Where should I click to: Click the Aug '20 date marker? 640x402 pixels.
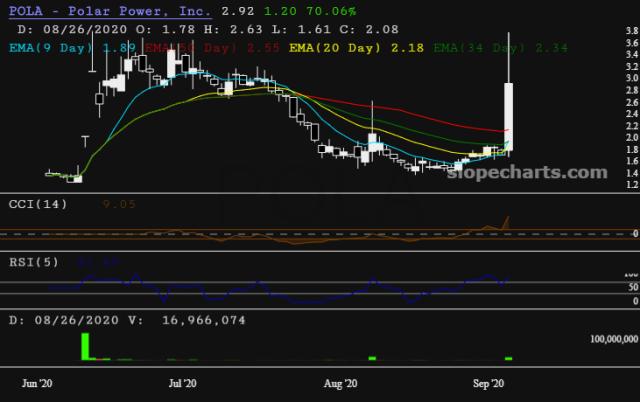(341, 383)
